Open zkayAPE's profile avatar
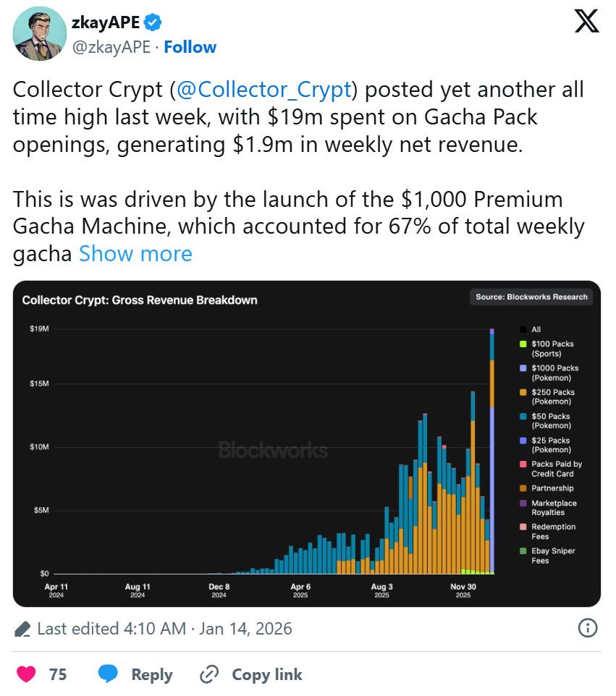Image resolution: width=616 pixels, height=696 pixels. 40,33
